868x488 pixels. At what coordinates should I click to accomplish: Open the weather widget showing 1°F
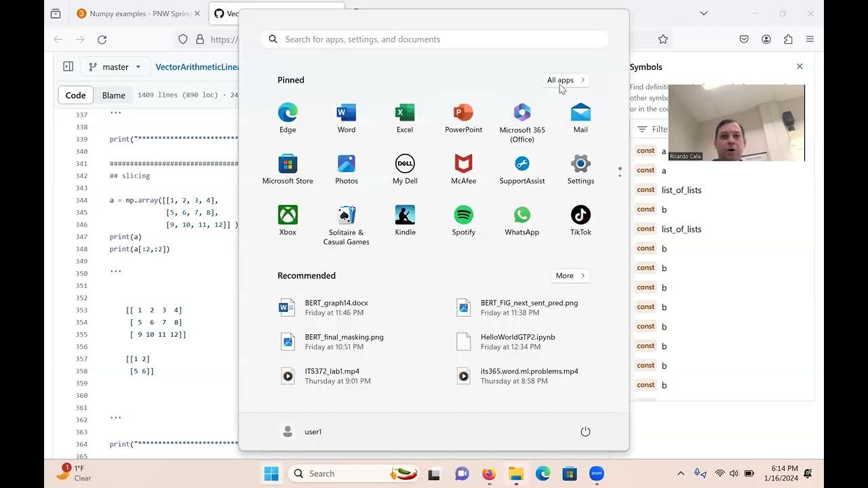click(74, 473)
